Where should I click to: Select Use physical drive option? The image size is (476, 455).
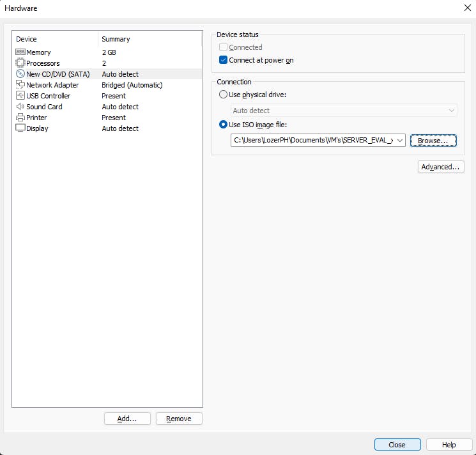tap(223, 95)
